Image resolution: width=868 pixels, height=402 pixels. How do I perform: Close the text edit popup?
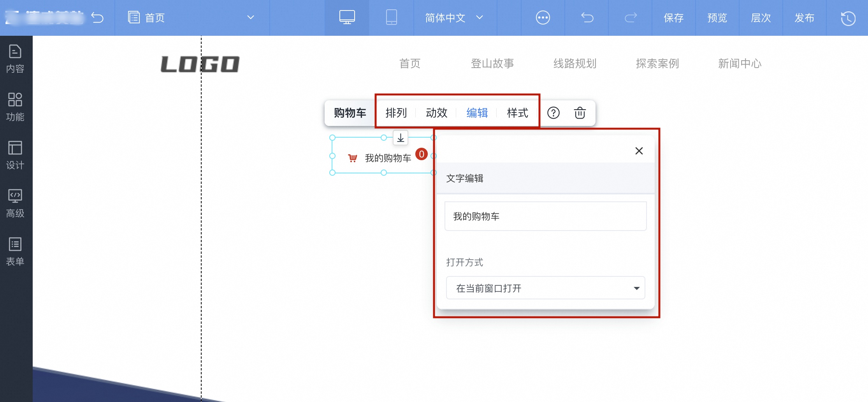pyautogui.click(x=639, y=151)
